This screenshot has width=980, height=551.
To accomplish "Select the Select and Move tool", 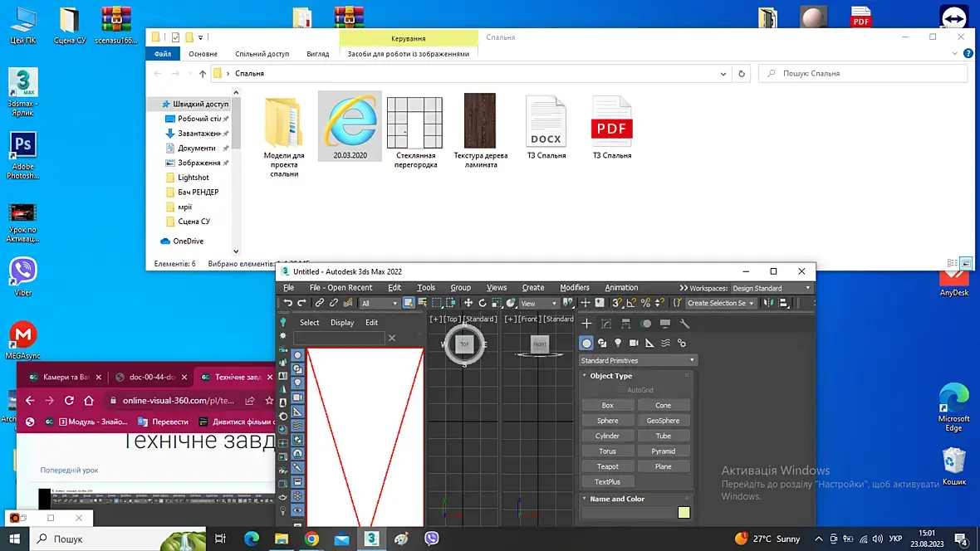I will (x=468, y=303).
